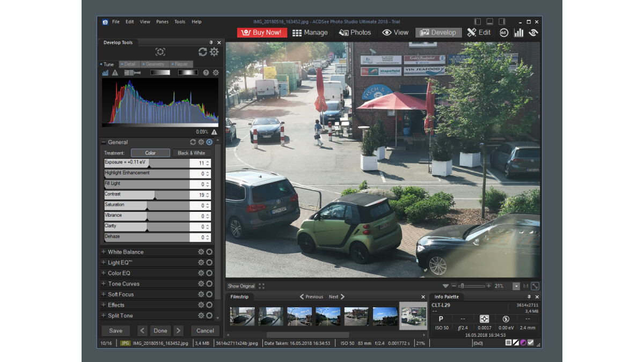Pin the Develop Tools panel

[211, 42]
